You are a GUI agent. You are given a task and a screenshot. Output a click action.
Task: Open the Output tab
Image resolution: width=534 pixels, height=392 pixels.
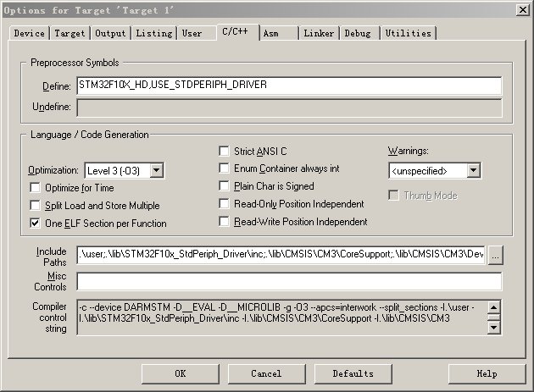coord(110,33)
